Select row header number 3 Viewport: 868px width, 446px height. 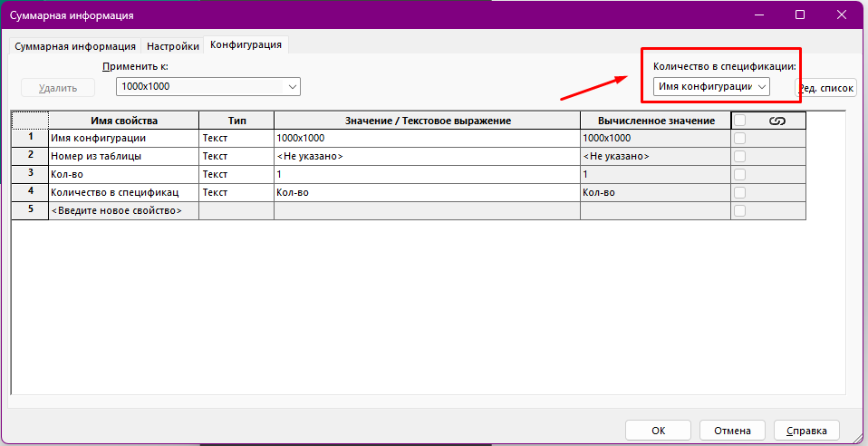point(30,174)
